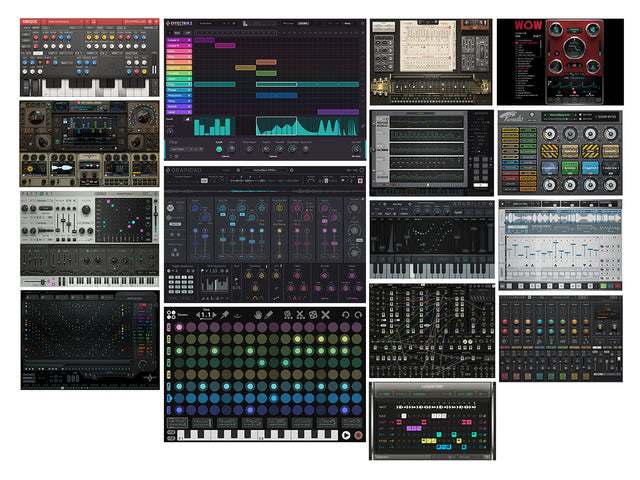
Task: Click the large X clear icon in the sequencer toolbar
Action: (325, 313)
